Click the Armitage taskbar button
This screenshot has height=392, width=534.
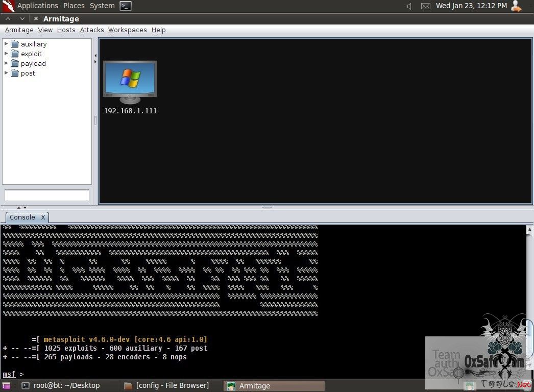point(274,386)
